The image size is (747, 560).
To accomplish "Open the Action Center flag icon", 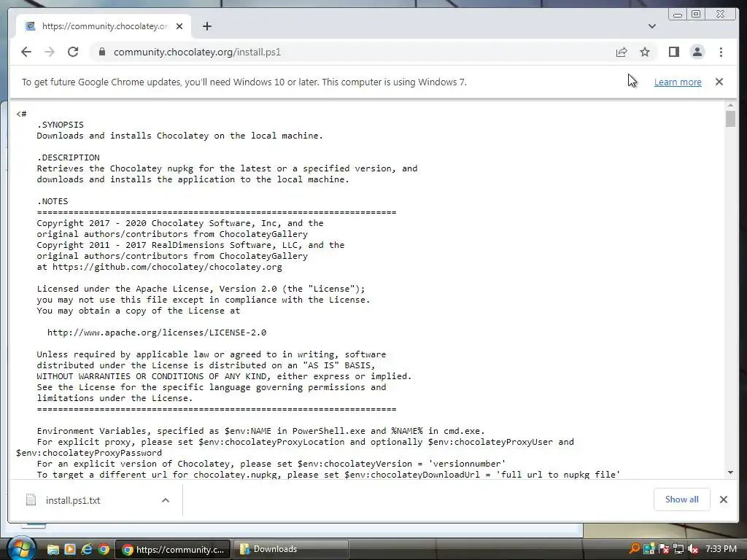I will pyautogui.click(x=664, y=549).
